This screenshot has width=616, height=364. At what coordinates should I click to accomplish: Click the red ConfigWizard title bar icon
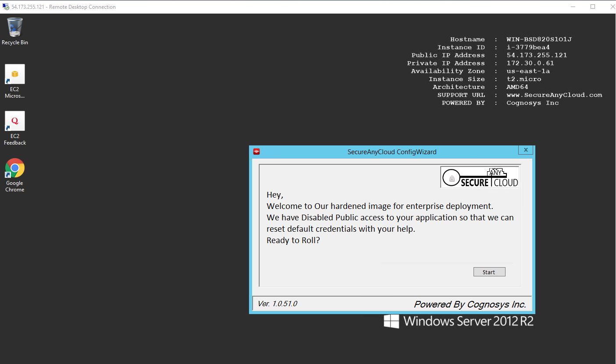(256, 152)
